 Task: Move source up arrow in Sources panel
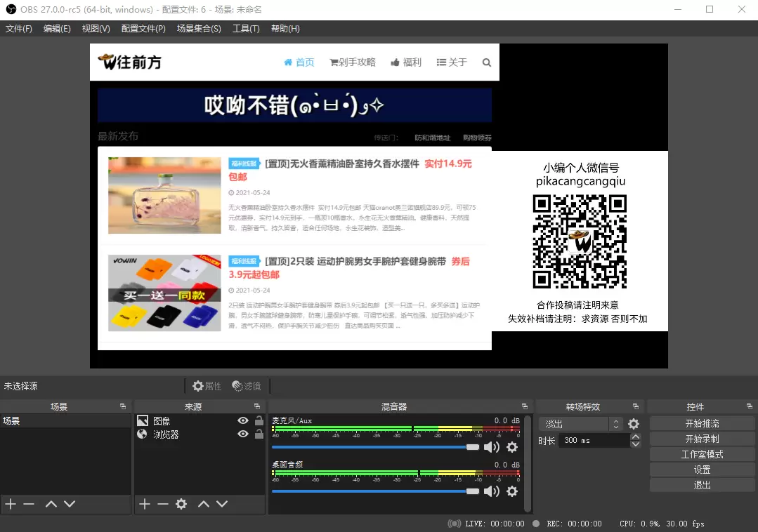pos(204,504)
